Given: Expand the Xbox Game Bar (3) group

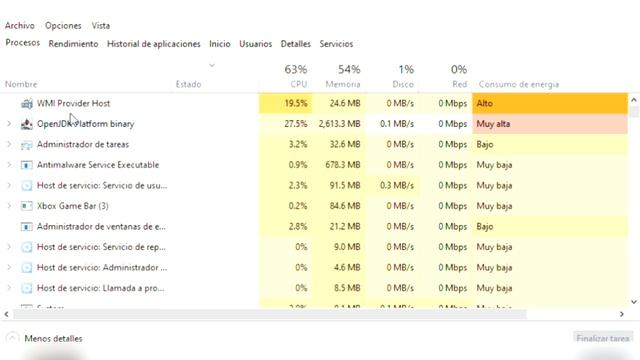Looking at the screenshot, I should 9,206.
